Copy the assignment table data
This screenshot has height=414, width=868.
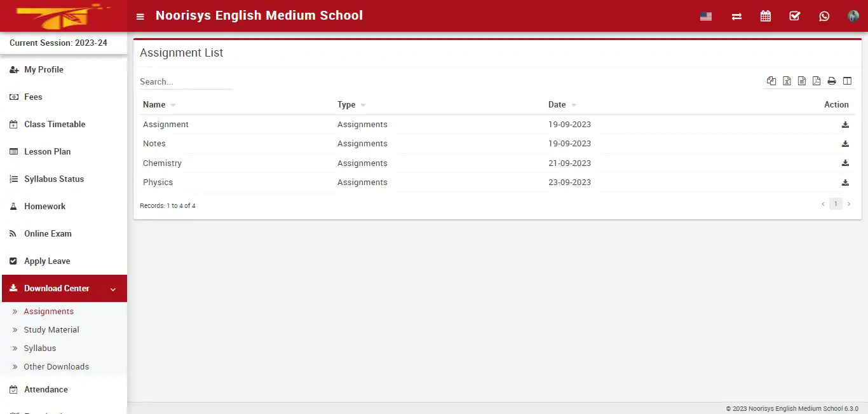[771, 81]
